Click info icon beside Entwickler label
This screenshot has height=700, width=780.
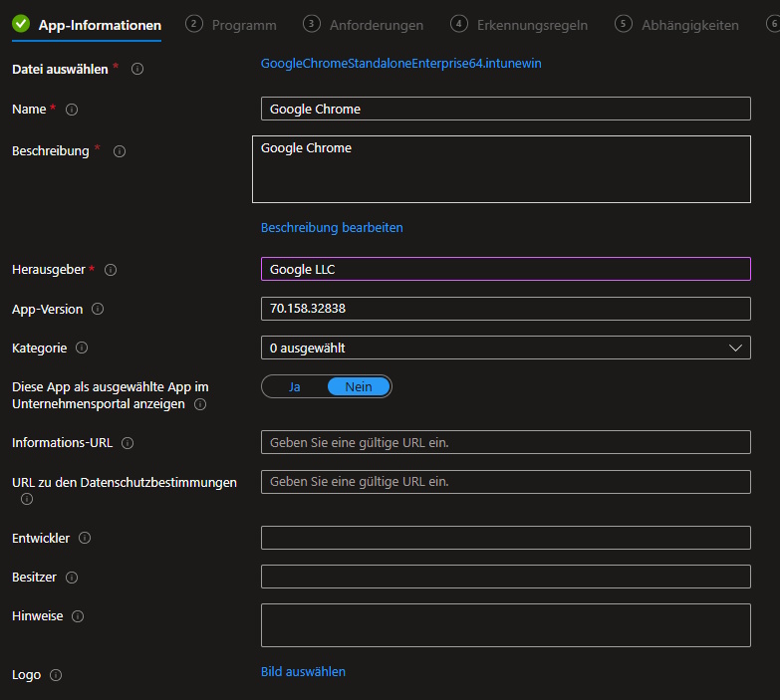point(85,538)
